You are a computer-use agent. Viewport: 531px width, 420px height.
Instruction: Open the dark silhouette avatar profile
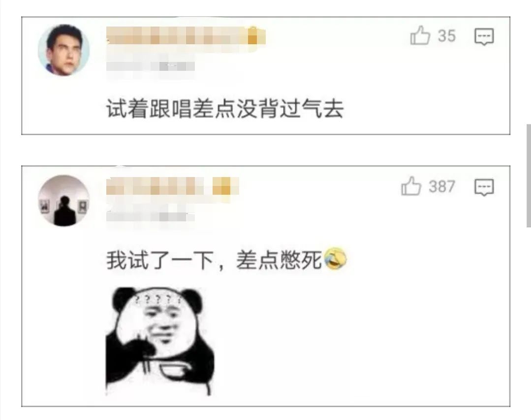pyautogui.click(x=63, y=201)
